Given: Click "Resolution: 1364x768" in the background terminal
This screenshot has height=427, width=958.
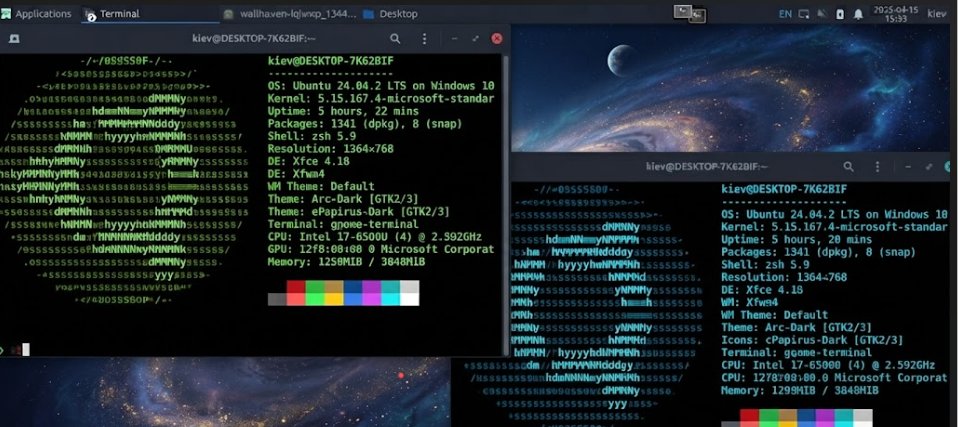Looking at the screenshot, I should point(784,277).
